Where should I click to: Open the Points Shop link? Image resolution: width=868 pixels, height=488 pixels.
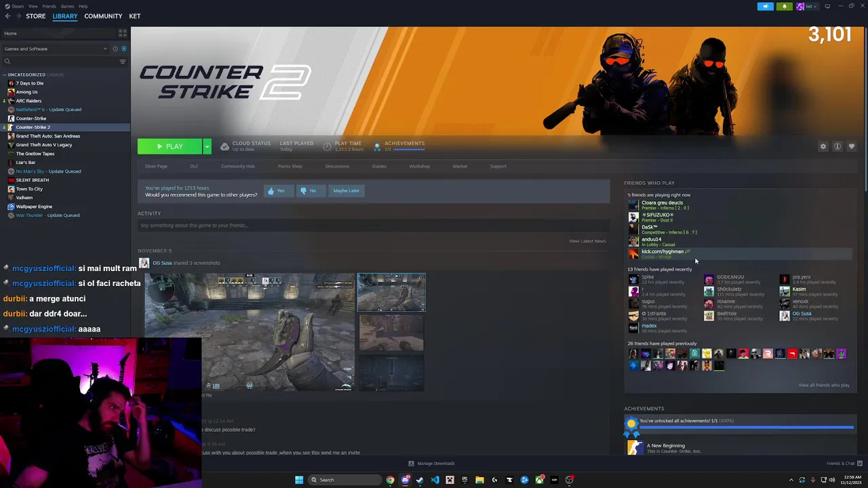(x=290, y=166)
